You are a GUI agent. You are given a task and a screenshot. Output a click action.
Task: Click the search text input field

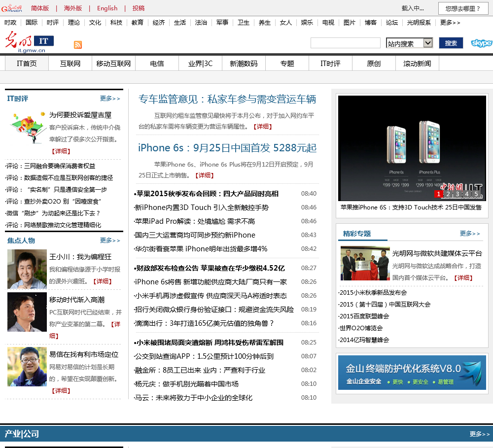(x=345, y=43)
